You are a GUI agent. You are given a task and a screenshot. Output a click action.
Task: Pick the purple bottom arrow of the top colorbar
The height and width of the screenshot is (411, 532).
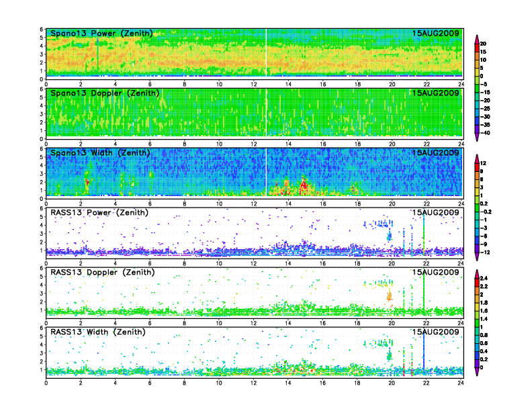477,138
